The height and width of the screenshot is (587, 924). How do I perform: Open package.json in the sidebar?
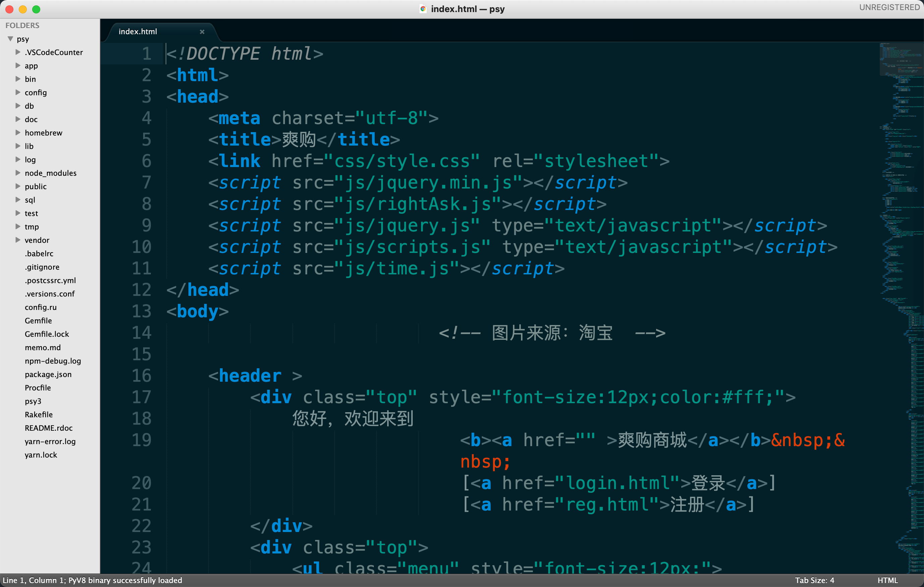point(48,374)
